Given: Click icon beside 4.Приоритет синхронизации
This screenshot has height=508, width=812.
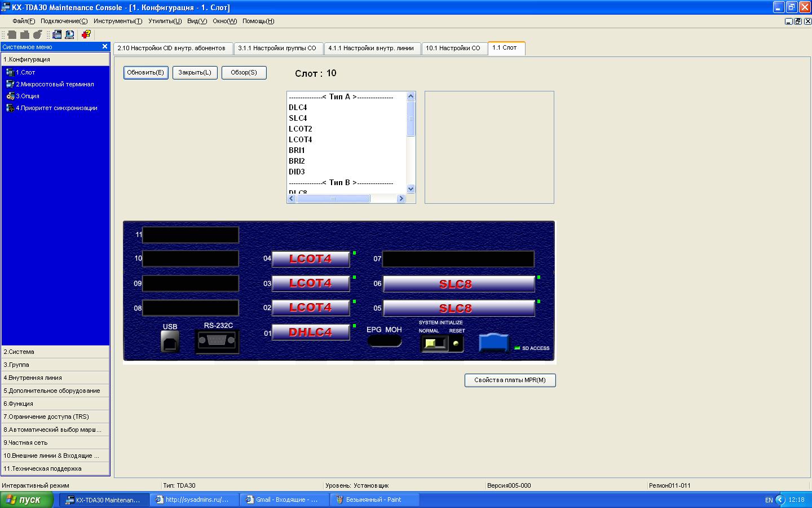Looking at the screenshot, I should coord(10,108).
